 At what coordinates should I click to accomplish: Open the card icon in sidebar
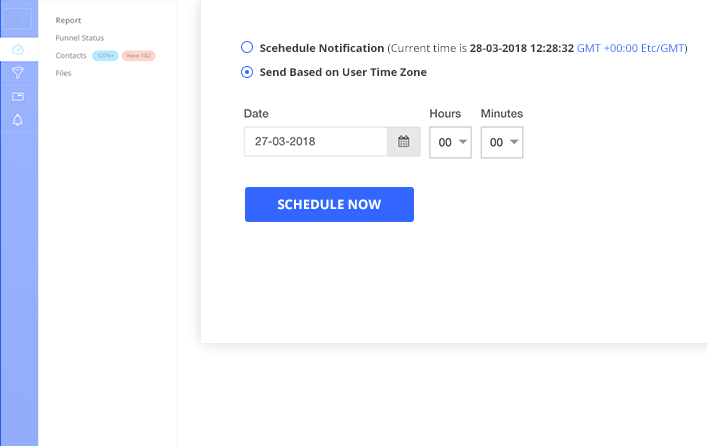pos(18,97)
